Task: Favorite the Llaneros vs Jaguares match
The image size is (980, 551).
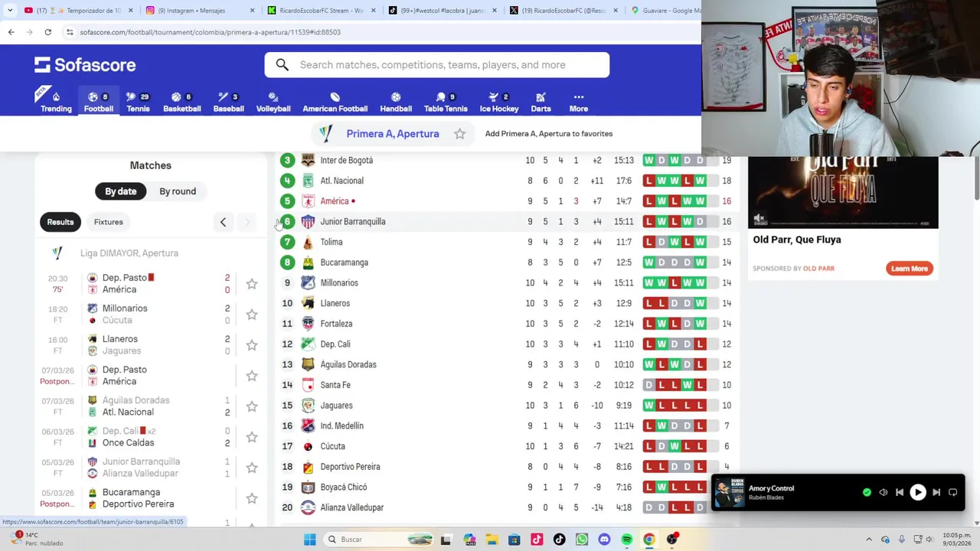Action: click(251, 345)
